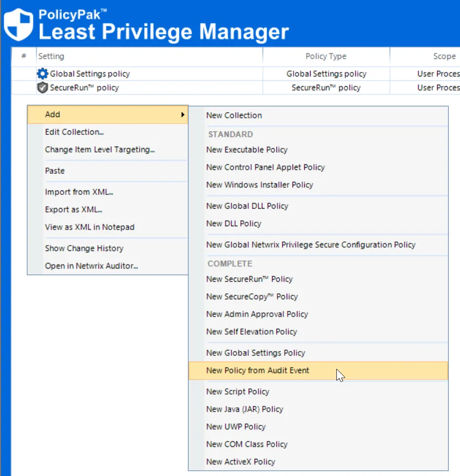Image resolution: width=460 pixels, height=476 pixels.
Task: Create a New Control Panel Applet Policy
Action: (x=265, y=167)
